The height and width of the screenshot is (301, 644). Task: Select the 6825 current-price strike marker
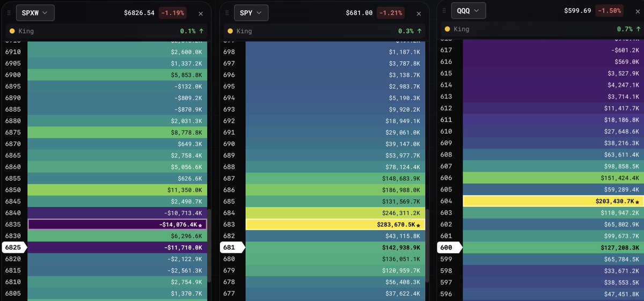point(14,247)
